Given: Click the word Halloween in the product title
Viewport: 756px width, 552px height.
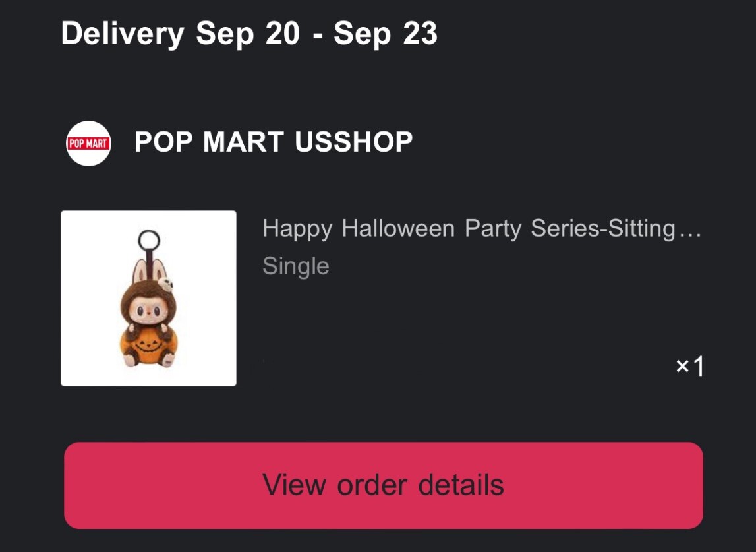Looking at the screenshot, I should [398, 229].
